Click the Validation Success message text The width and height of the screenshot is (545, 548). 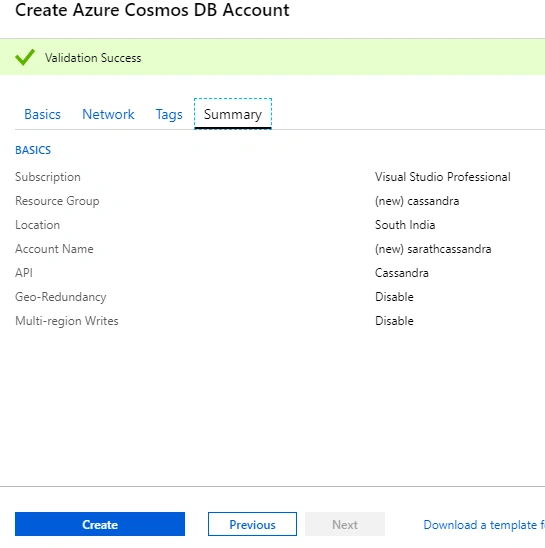pos(93,58)
